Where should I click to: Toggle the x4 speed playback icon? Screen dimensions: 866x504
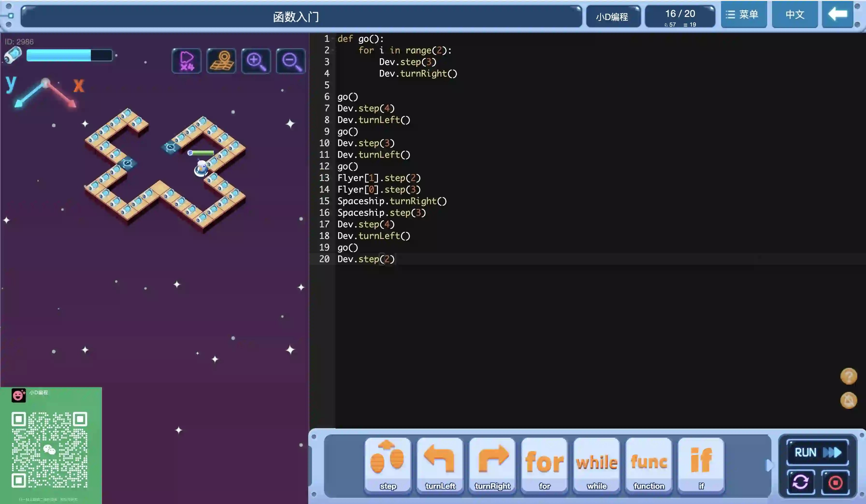(x=187, y=61)
